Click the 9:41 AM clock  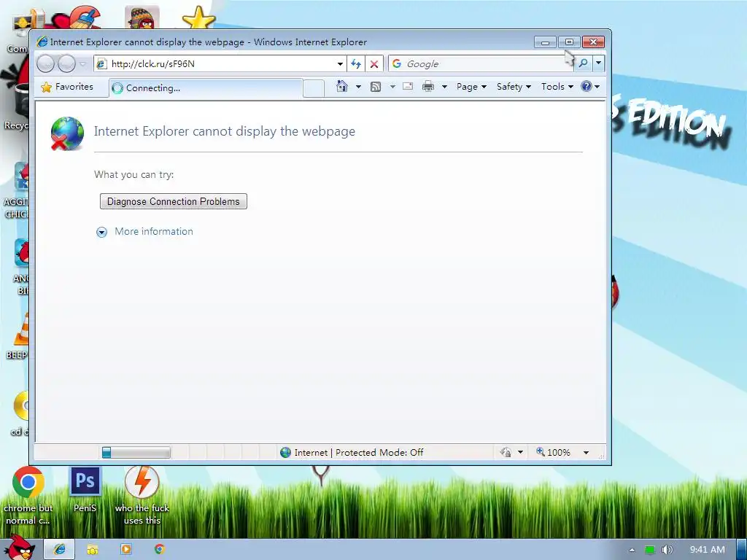click(x=707, y=550)
